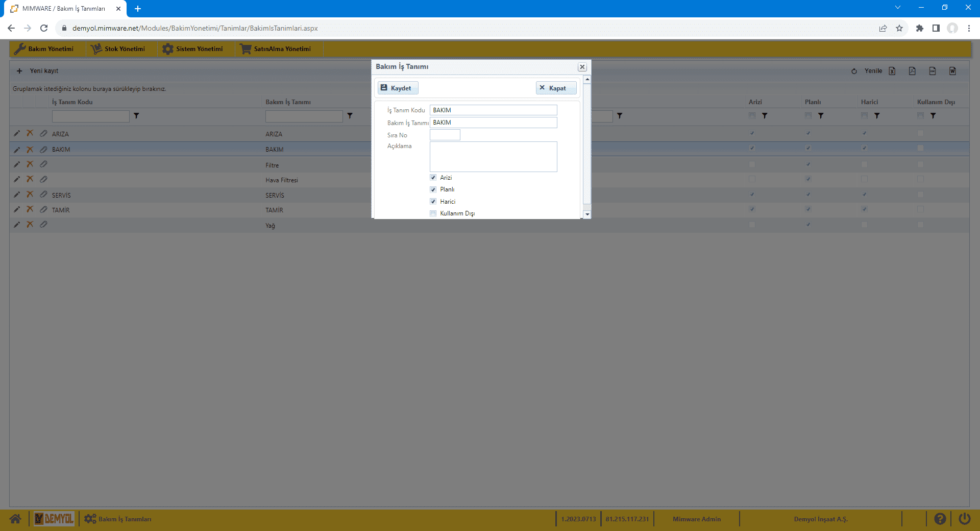980x531 pixels.
Task: Open filter menu for İş Tanım Kodu column
Action: tap(136, 116)
